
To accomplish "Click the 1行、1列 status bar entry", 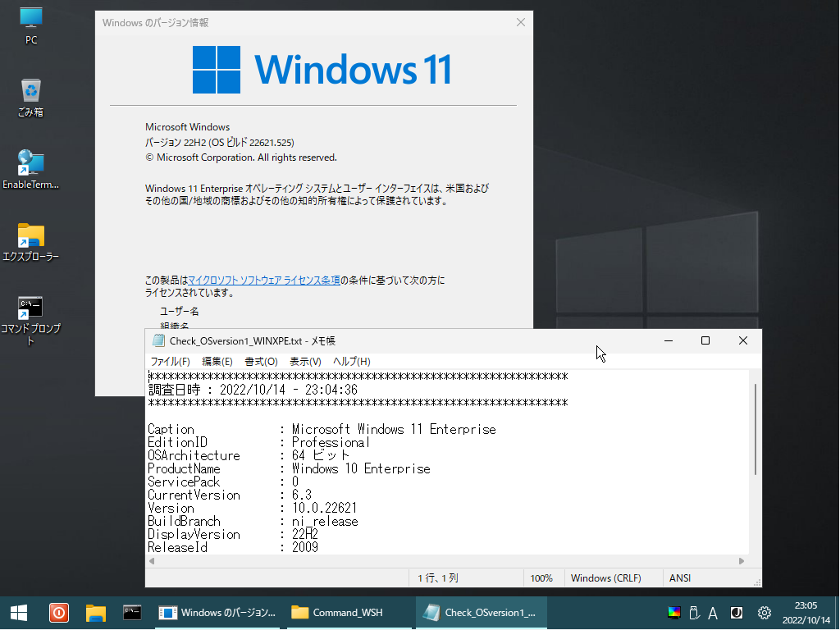I will [438, 578].
